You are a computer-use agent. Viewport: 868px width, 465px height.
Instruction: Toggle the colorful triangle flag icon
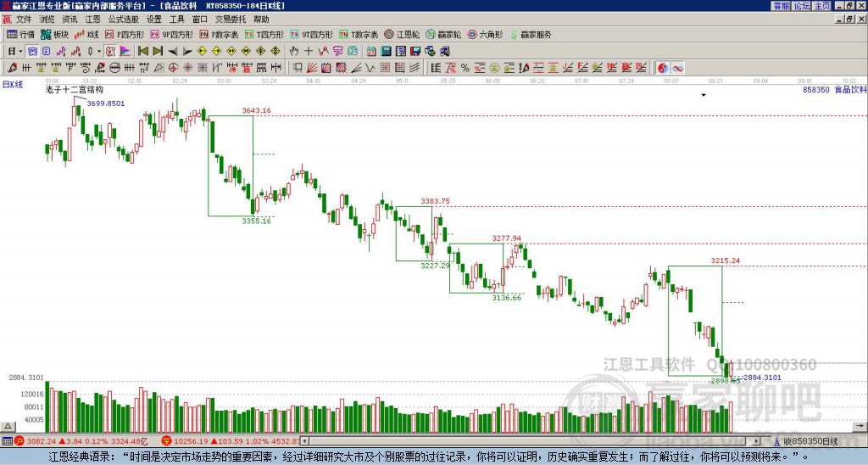point(125,51)
